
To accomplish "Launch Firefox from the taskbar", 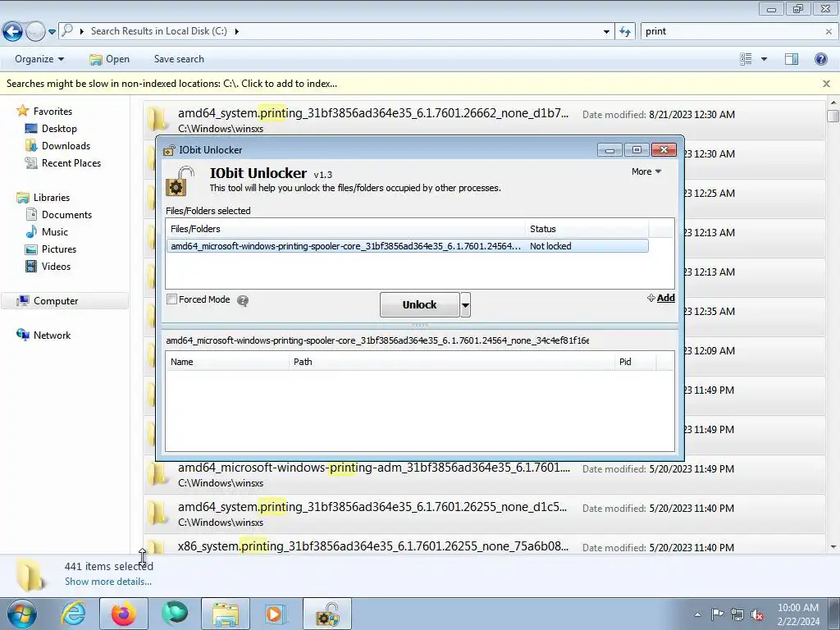I will [x=123, y=614].
